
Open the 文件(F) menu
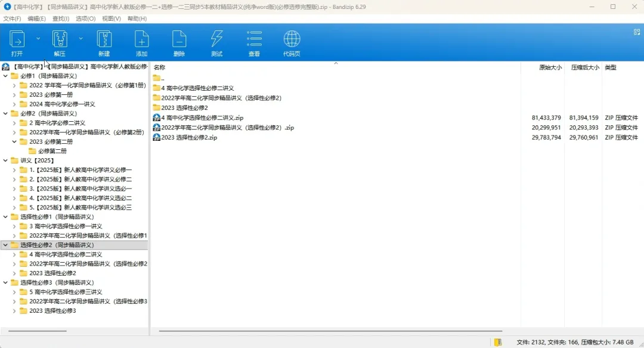pyautogui.click(x=12, y=19)
